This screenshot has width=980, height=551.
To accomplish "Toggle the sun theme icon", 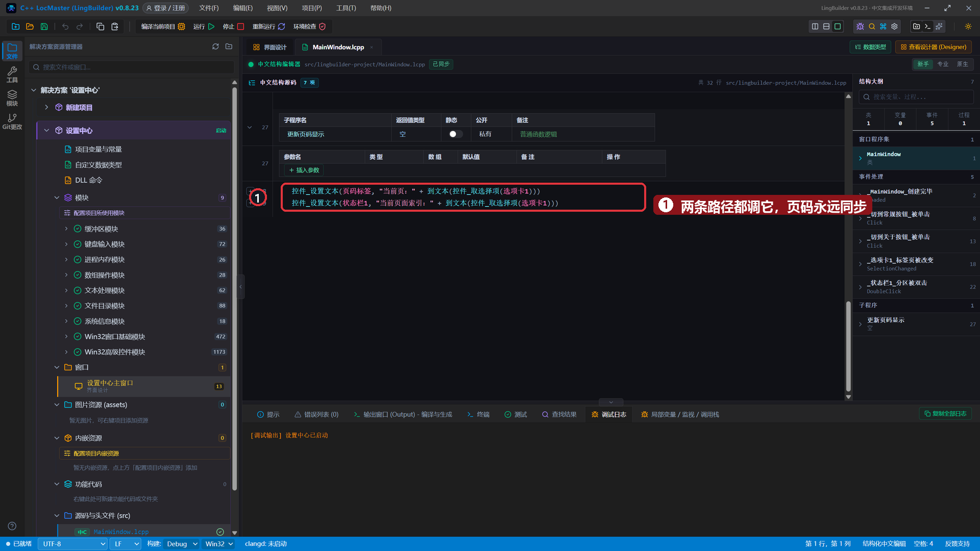I will [968, 27].
